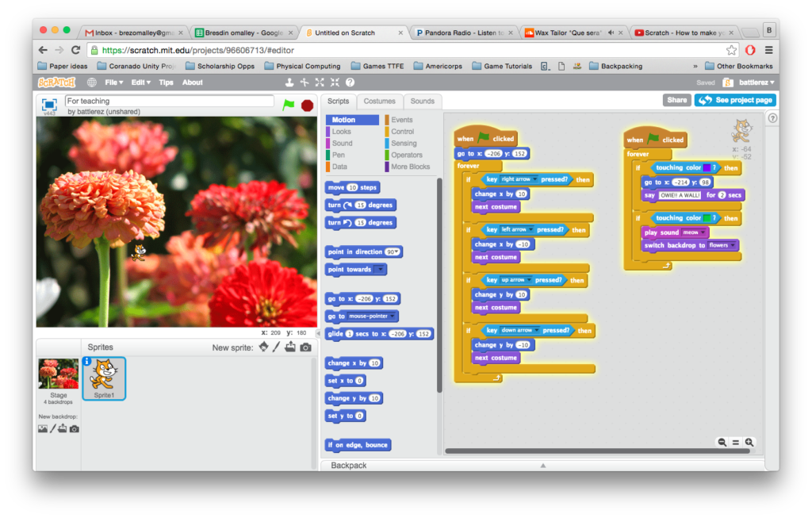
Task: Take new backdrop from camera
Action: 75,429
